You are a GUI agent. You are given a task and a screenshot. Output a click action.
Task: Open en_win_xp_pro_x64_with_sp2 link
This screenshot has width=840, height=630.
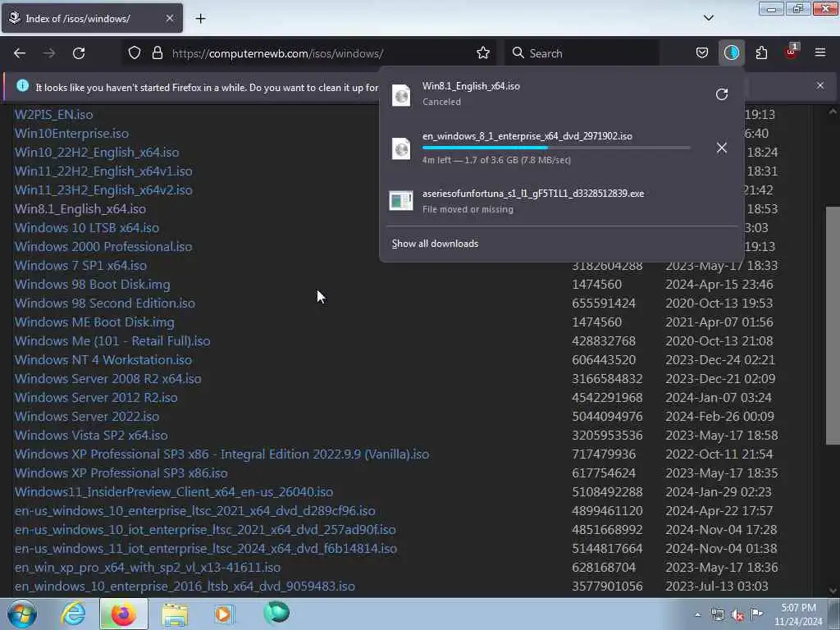point(148,568)
